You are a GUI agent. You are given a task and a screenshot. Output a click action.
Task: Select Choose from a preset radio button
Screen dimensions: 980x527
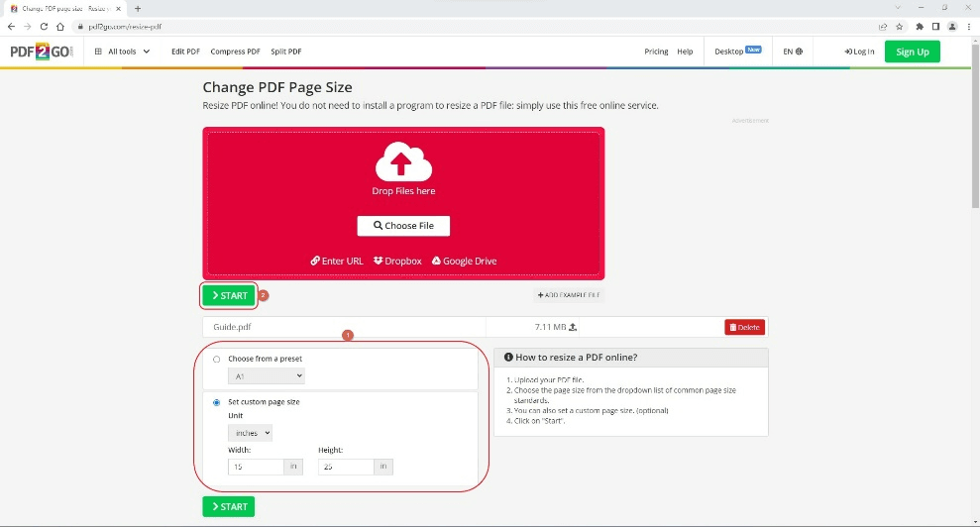216,359
